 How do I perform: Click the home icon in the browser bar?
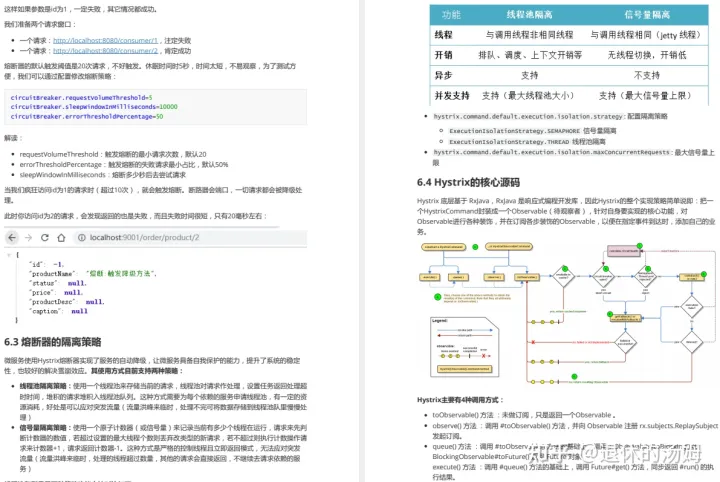pos(61,237)
